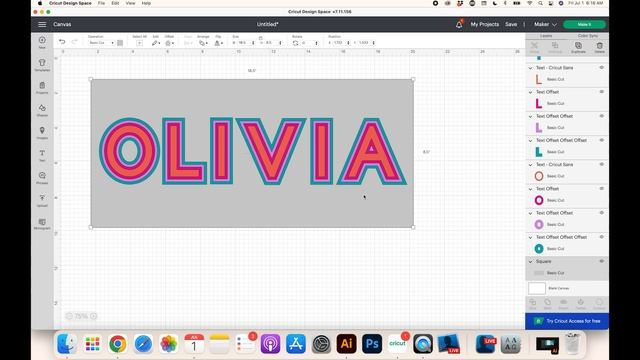Delete the selected layer
This screenshot has width=640, height=360.
(x=599, y=47)
